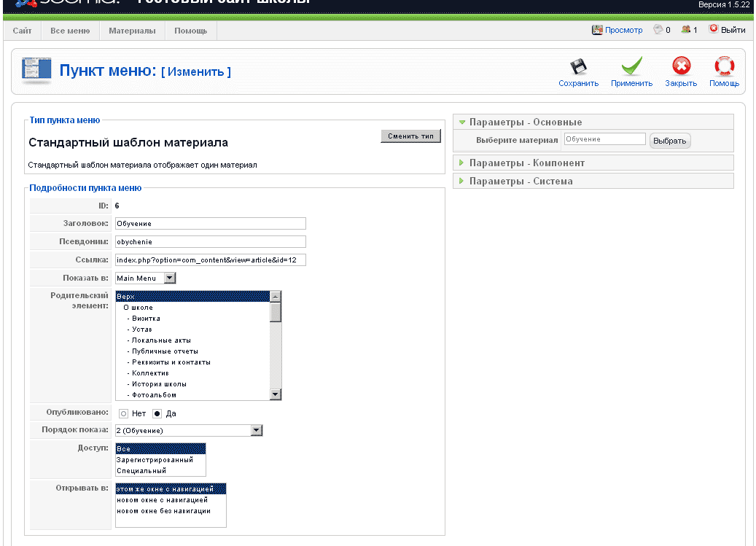The image size is (756, 546).
Task: Open the 'Материалы' menu
Action: [132, 31]
